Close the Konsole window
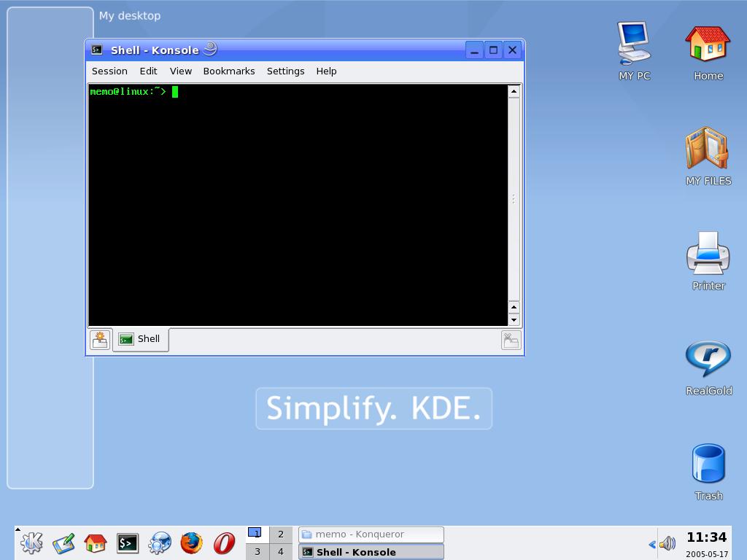This screenshot has width=747, height=560. tap(512, 50)
